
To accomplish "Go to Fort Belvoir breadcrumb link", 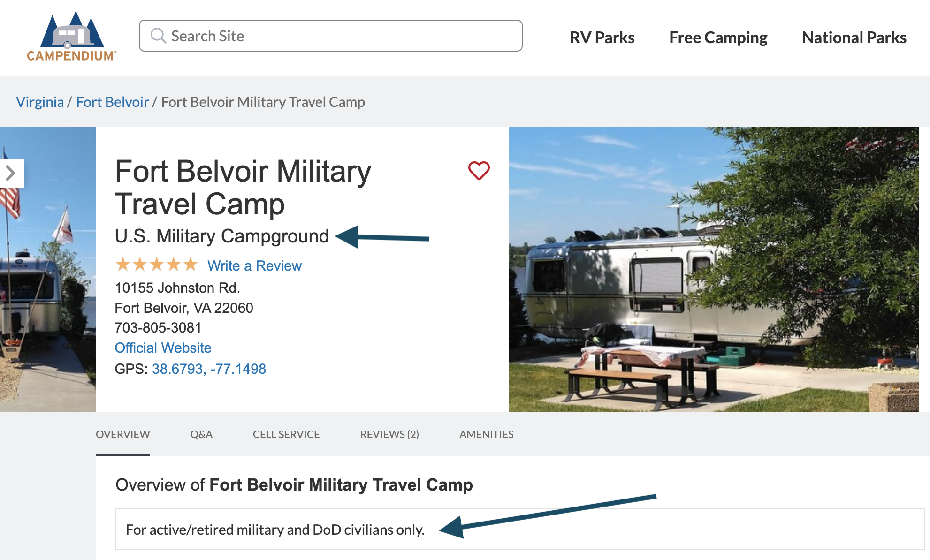I will coord(113,102).
